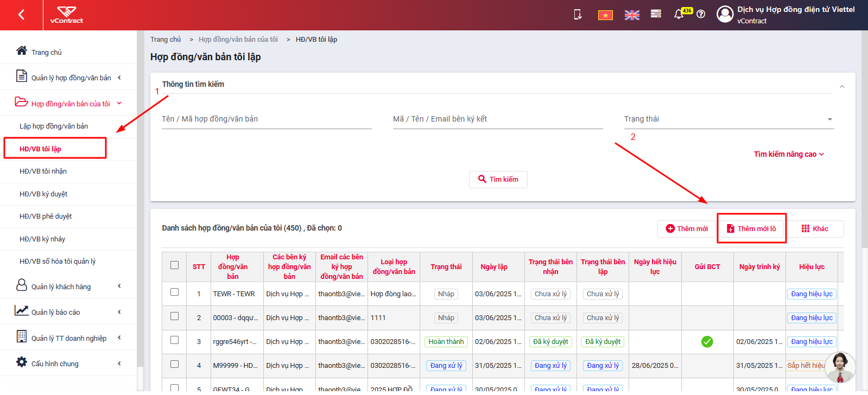Click the mobile download icon in header
The height and width of the screenshot is (395, 868).
coord(578,14)
